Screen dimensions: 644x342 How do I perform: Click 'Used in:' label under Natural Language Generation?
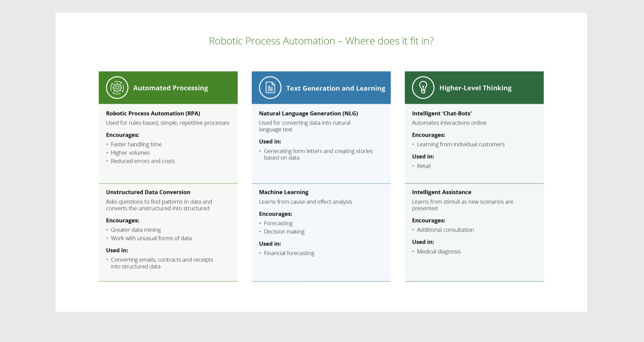pos(270,142)
